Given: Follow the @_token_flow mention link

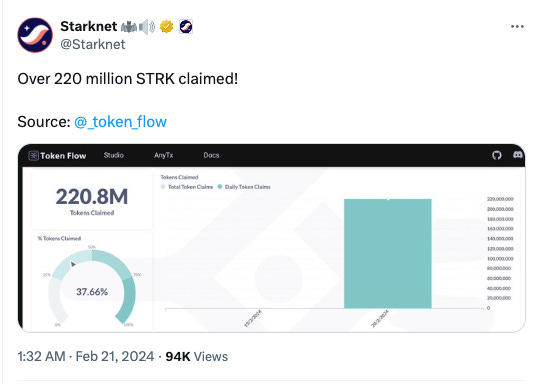Looking at the screenshot, I should [x=120, y=122].
